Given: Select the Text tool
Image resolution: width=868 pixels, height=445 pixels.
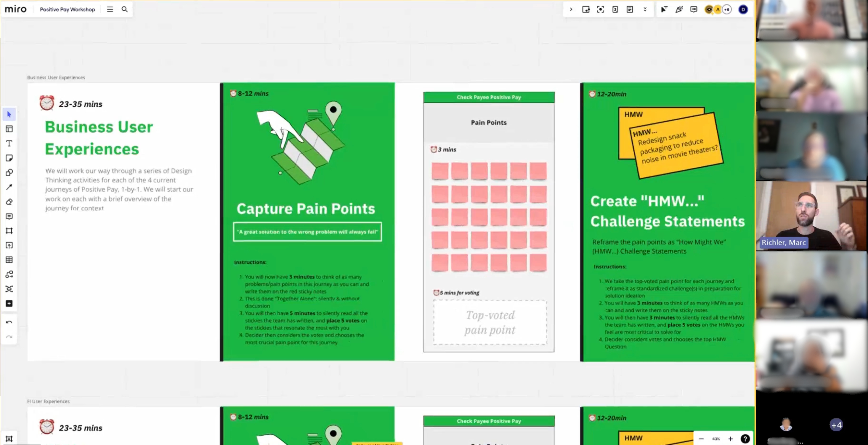Looking at the screenshot, I should [x=9, y=143].
